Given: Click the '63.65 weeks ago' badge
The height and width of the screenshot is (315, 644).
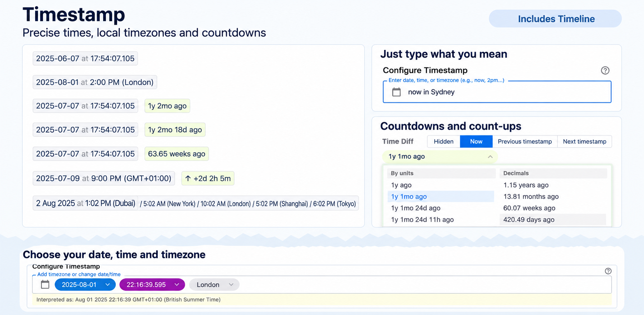Looking at the screenshot, I should pos(177,154).
